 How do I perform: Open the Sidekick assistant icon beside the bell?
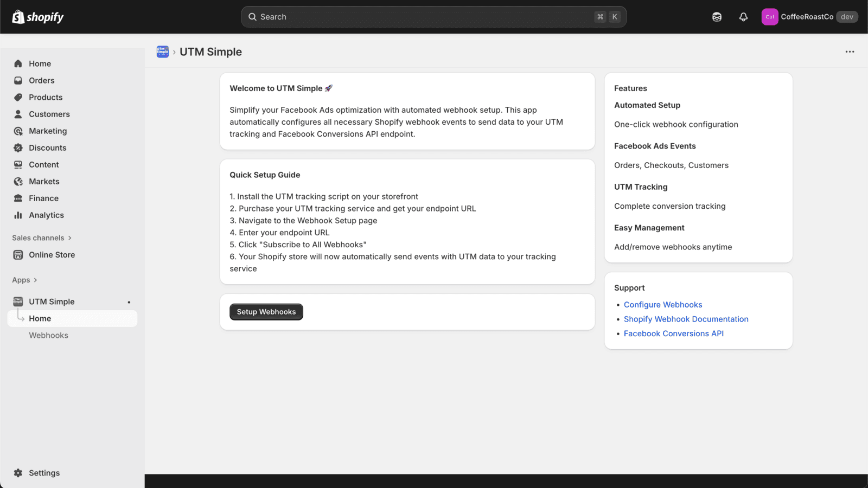tap(717, 17)
